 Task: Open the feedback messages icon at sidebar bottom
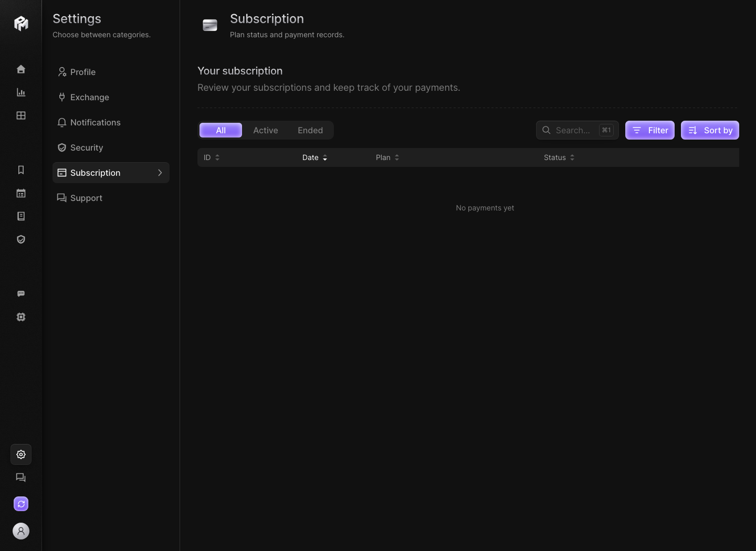(x=21, y=478)
